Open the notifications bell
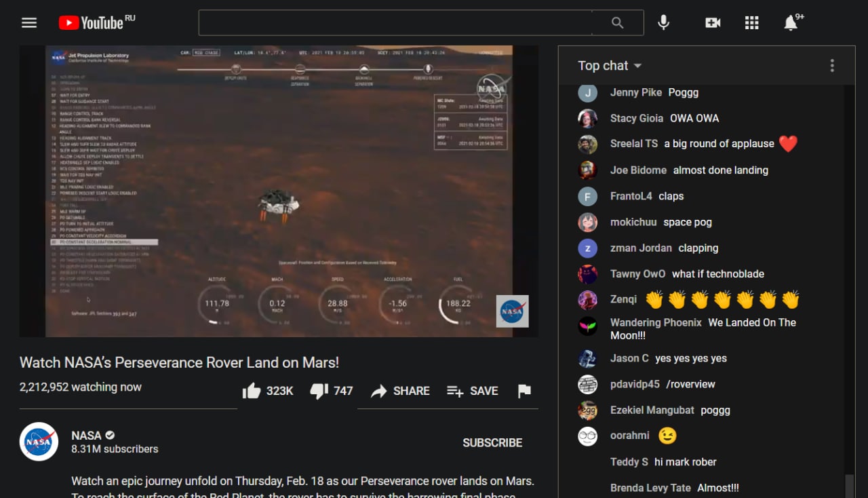 tap(791, 22)
